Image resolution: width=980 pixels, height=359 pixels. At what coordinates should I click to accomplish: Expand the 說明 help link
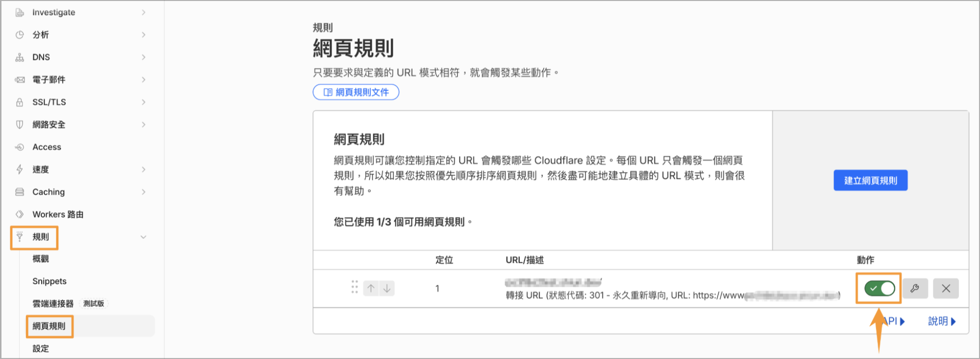[x=942, y=321]
